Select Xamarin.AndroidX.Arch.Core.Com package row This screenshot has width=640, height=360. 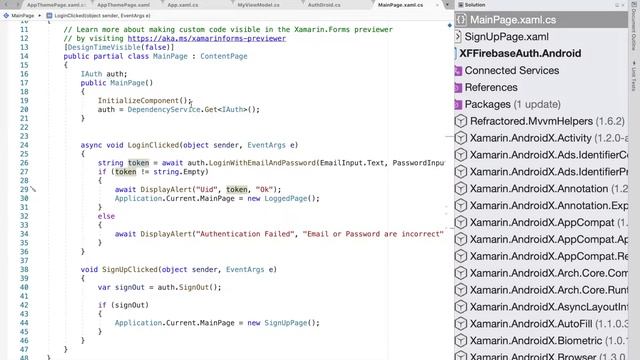coord(541,273)
